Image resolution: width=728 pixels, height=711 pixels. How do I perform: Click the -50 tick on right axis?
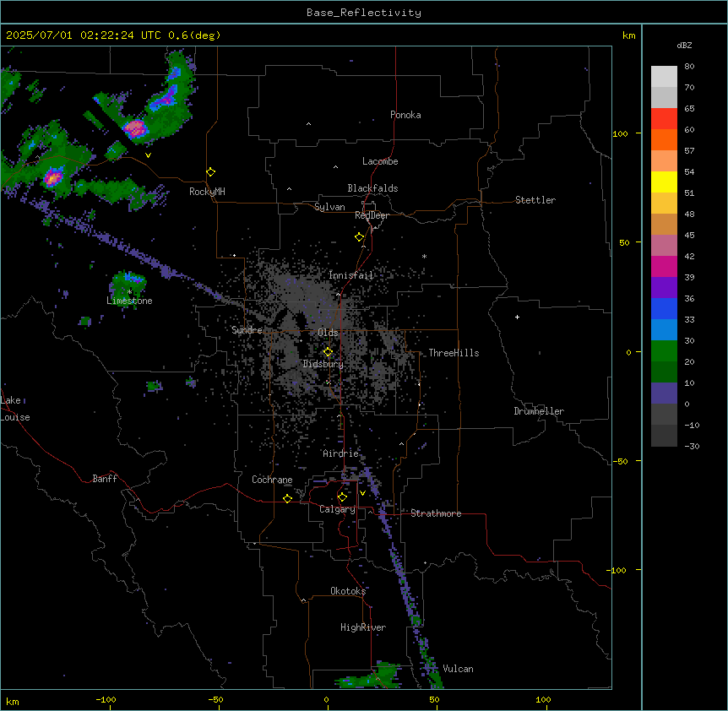tap(620, 461)
